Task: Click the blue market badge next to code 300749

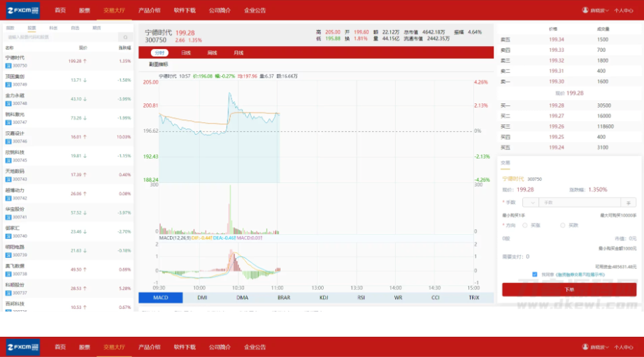Action: click(x=8, y=85)
